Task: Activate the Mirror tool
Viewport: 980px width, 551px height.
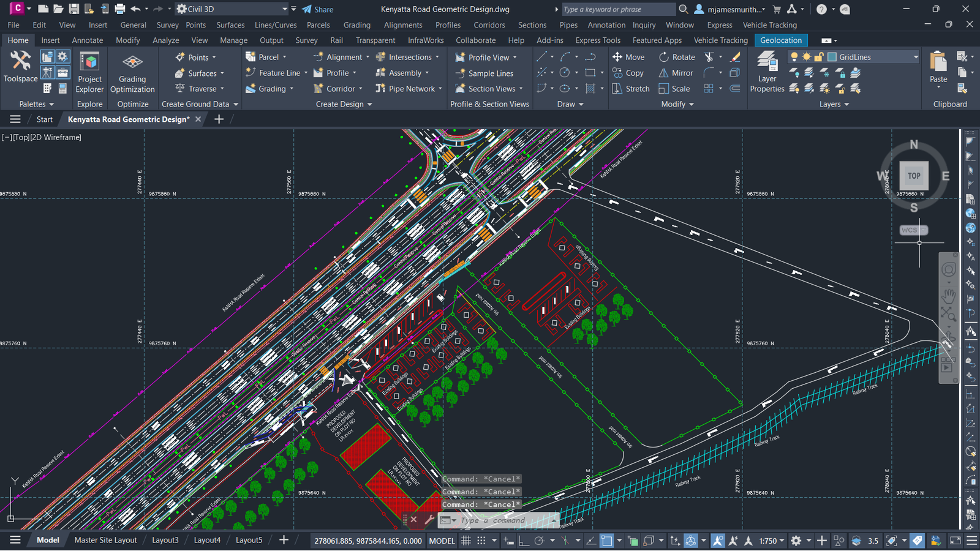Action: click(x=676, y=73)
